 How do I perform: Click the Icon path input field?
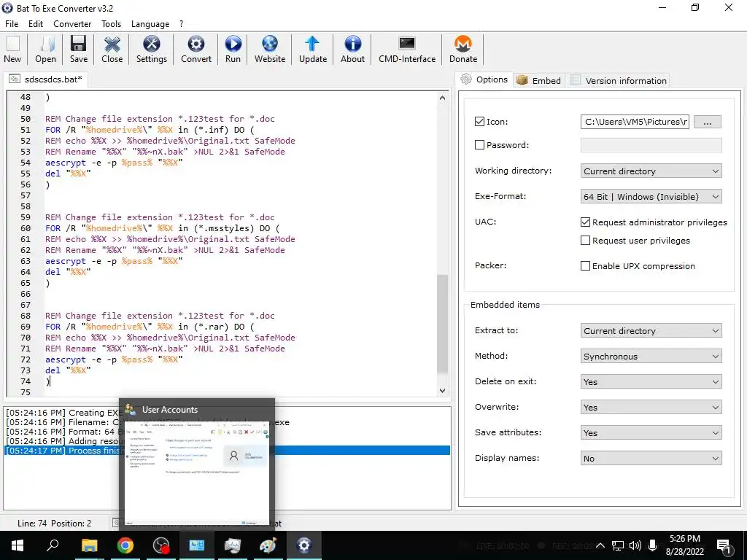click(635, 122)
